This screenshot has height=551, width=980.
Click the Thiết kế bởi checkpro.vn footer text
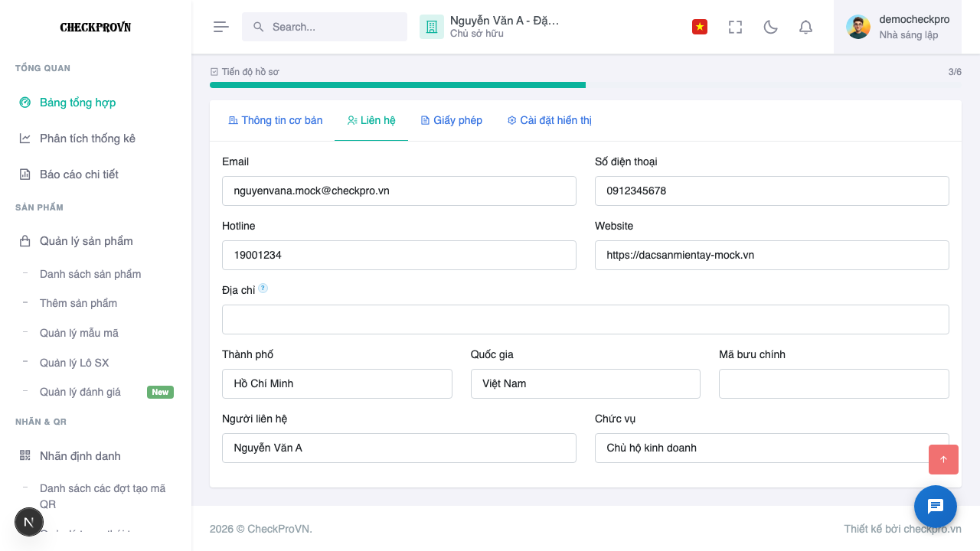pos(903,529)
